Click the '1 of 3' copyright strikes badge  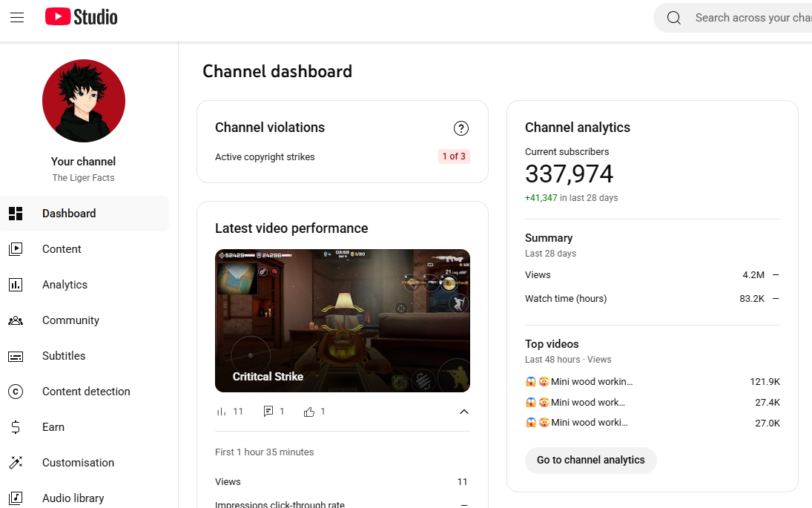[x=454, y=156]
